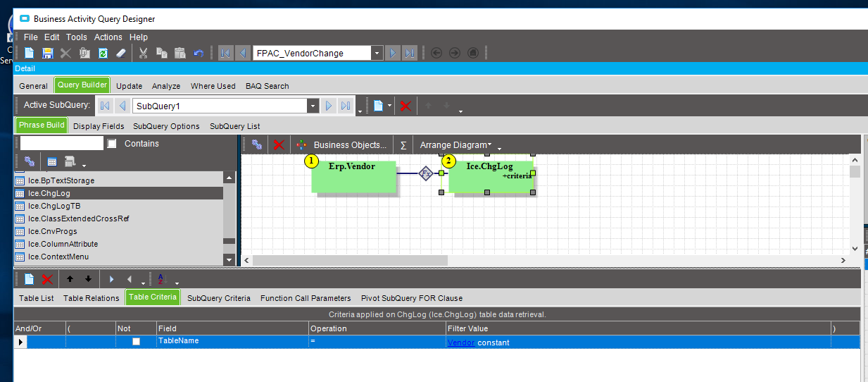Screen dimensions: 868x382
Task: Move criteria up with the up arrow
Action: pyautogui.click(x=70, y=278)
